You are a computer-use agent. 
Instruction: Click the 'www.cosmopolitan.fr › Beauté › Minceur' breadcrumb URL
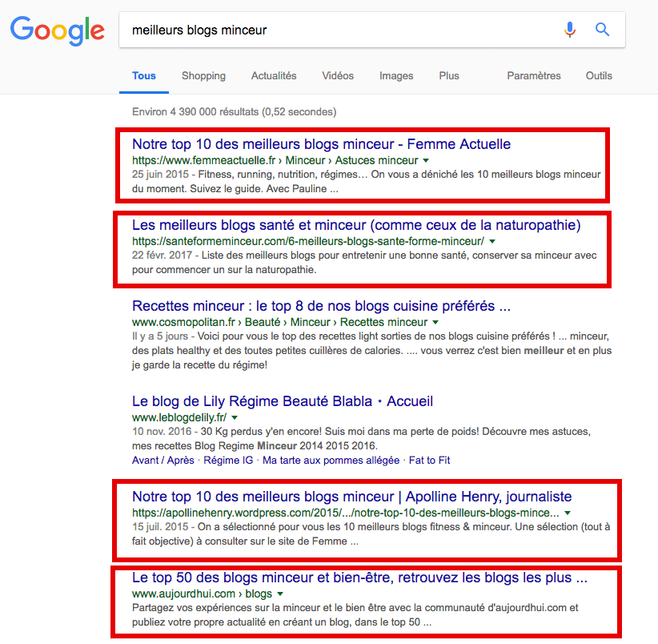click(280, 323)
